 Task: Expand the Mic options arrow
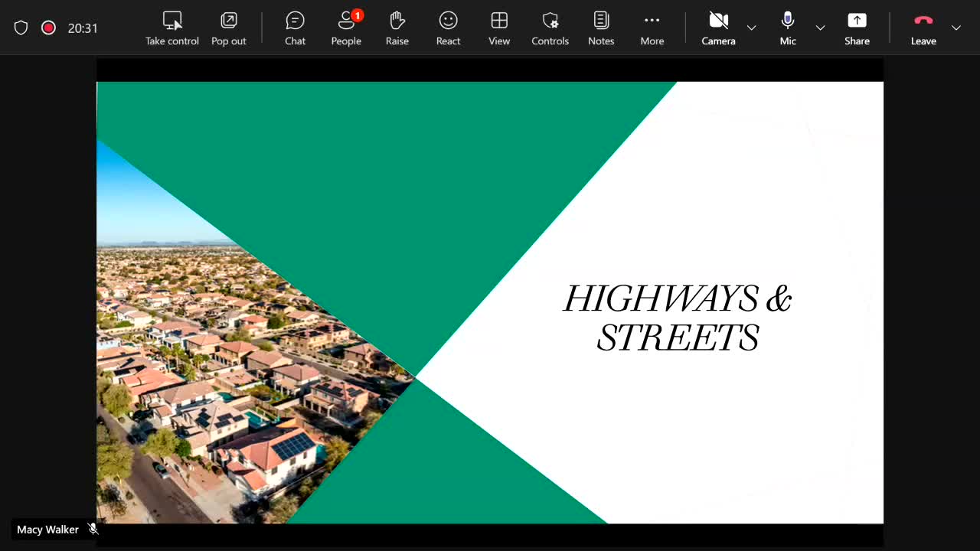point(820,28)
